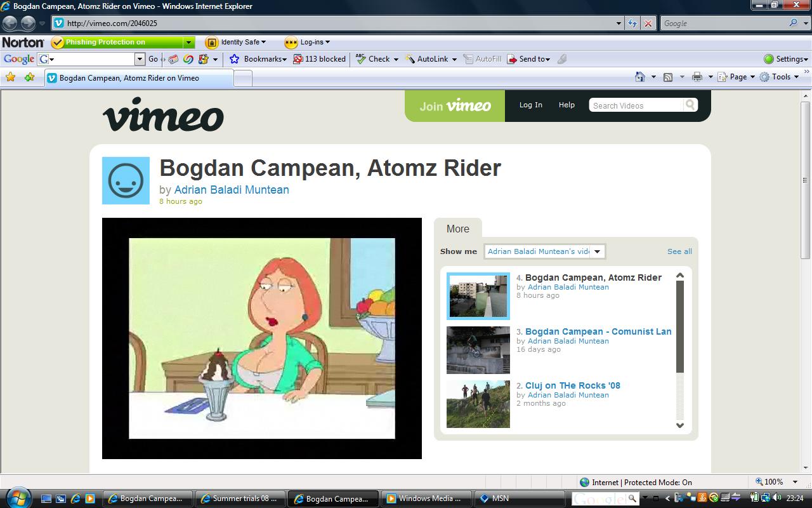Viewport: 812px width, 508px height.
Task: Click the magnifier icon in Google search box
Action: click(794, 23)
